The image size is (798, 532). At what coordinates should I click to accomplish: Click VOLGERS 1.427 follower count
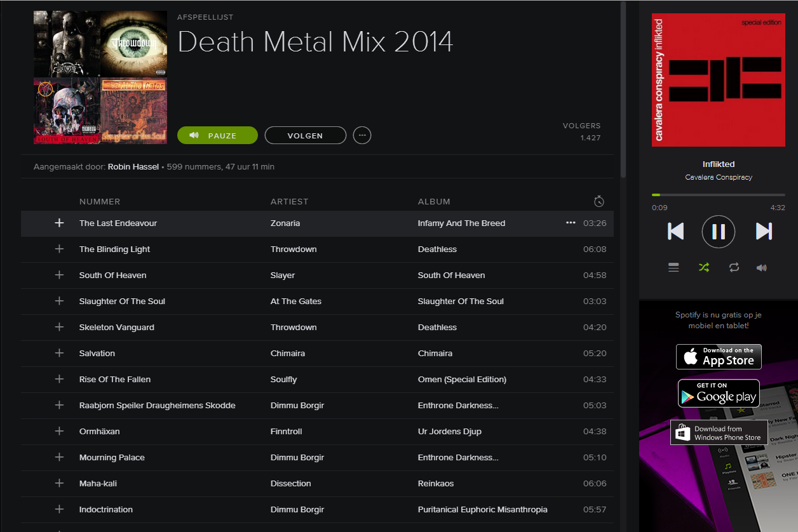click(x=581, y=131)
